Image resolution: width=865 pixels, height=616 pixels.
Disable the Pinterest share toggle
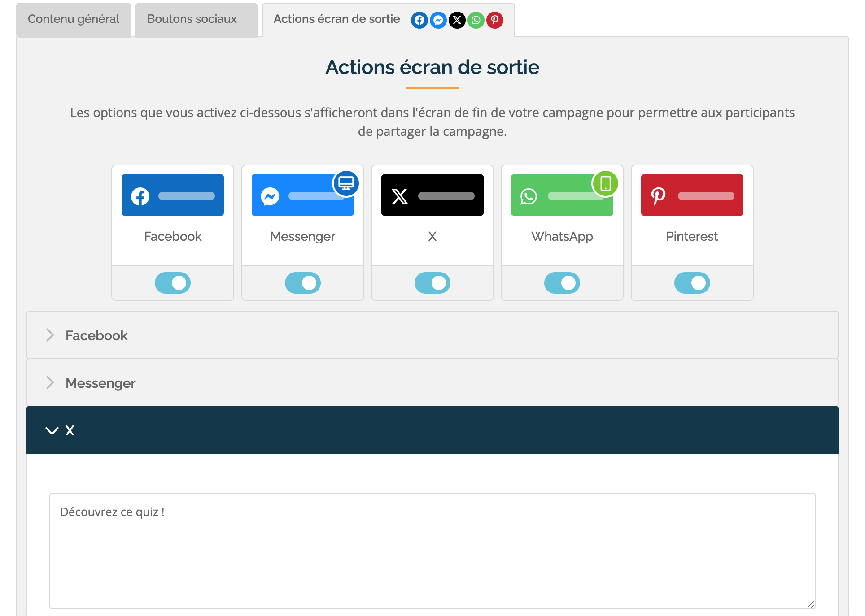pyautogui.click(x=692, y=283)
